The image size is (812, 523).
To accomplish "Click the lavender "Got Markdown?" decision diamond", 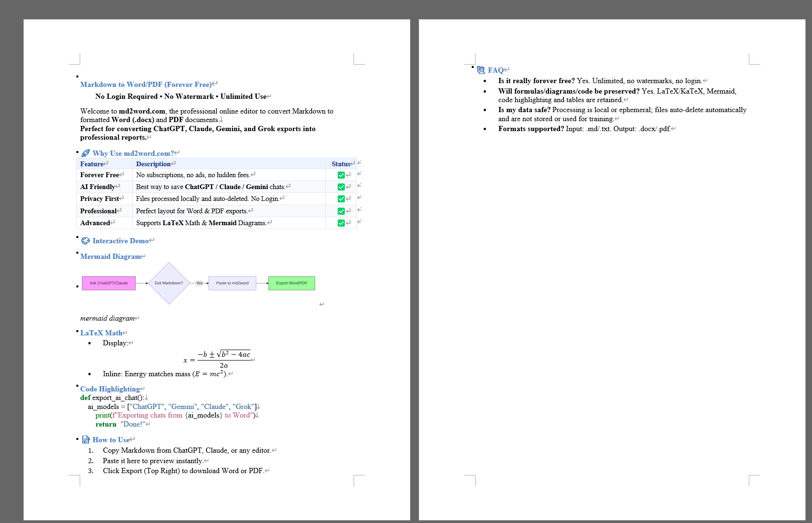I will click(168, 283).
